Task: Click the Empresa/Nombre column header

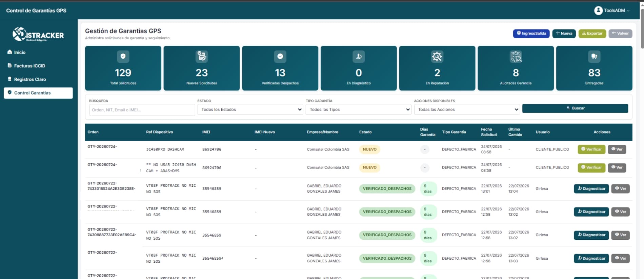Action: [322, 132]
